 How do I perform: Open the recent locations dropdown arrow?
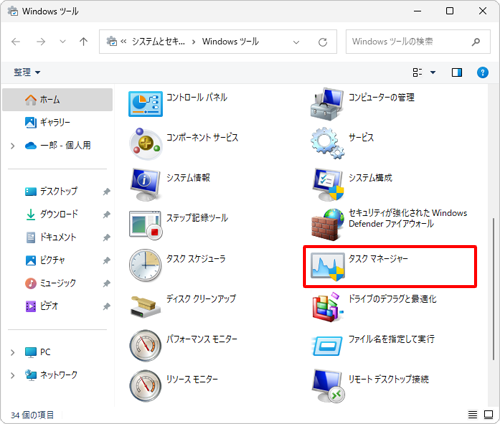pos(62,42)
